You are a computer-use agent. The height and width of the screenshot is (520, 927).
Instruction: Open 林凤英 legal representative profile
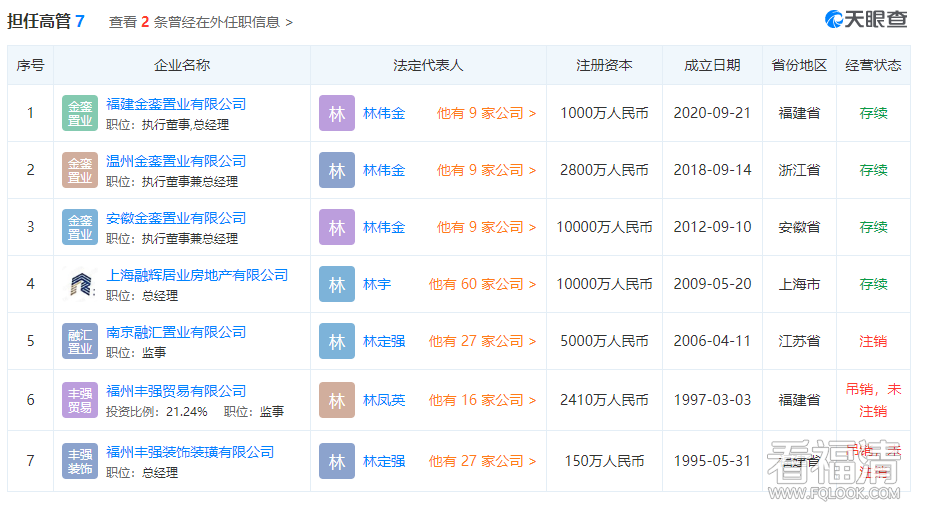pyautogui.click(x=384, y=400)
